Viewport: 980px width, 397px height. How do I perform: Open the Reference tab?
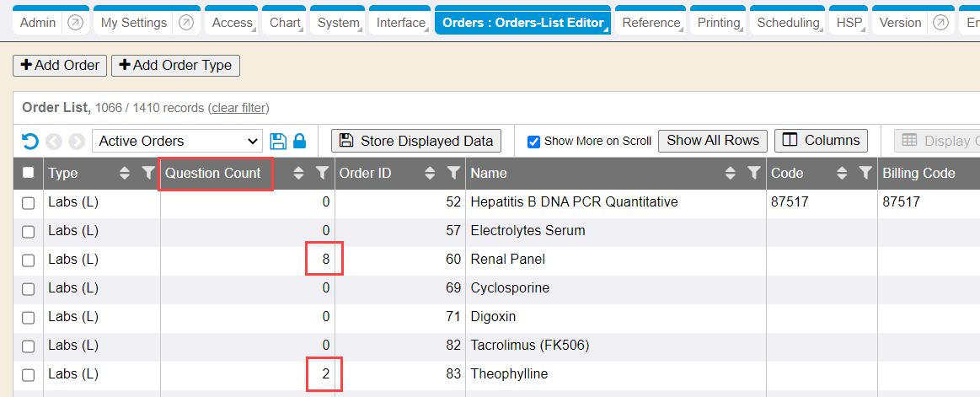tap(651, 23)
